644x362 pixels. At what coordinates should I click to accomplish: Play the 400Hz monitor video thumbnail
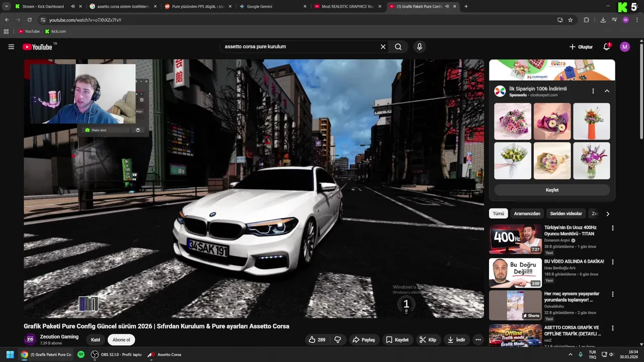pyautogui.click(x=515, y=239)
